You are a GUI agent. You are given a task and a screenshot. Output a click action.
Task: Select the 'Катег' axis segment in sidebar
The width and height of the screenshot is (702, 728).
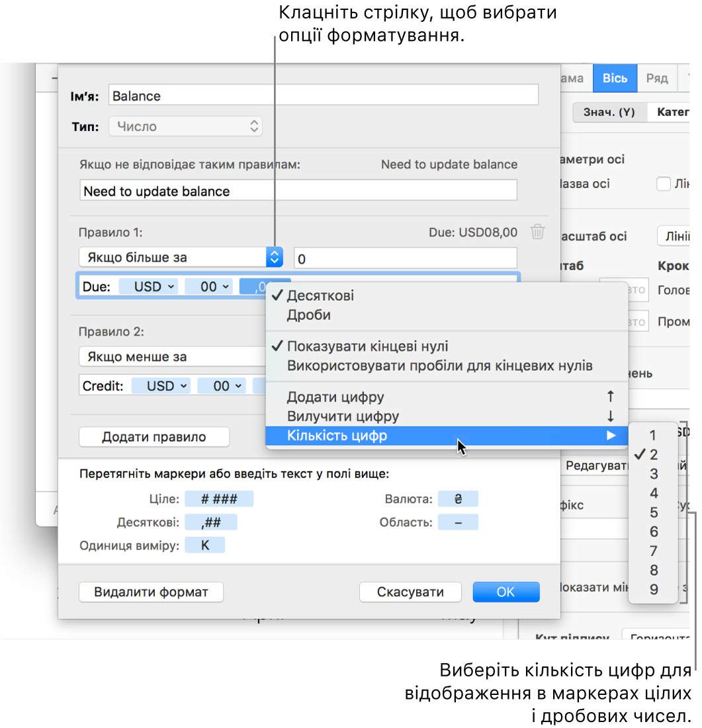(670, 112)
